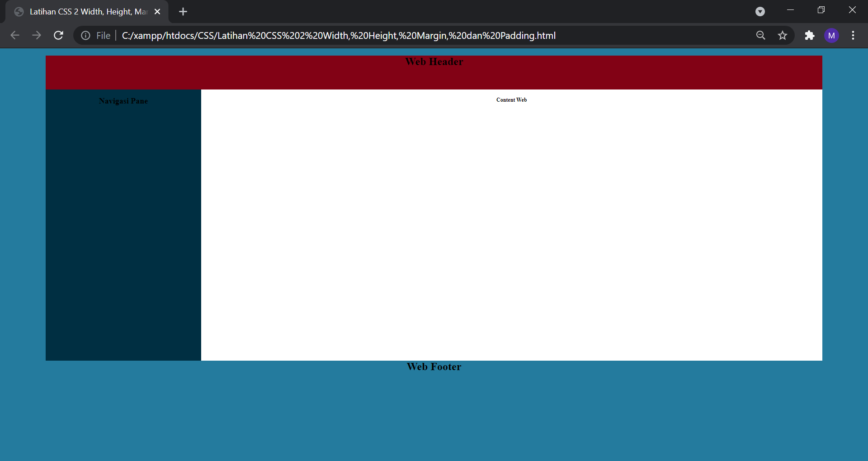Open Chrome's three-dot menu
868x461 pixels.
[x=853, y=35]
